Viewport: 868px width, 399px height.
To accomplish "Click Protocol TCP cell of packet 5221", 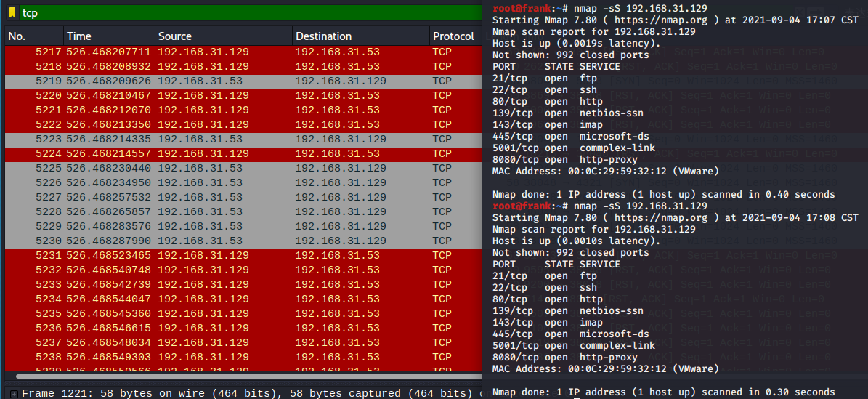I will point(442,110).
